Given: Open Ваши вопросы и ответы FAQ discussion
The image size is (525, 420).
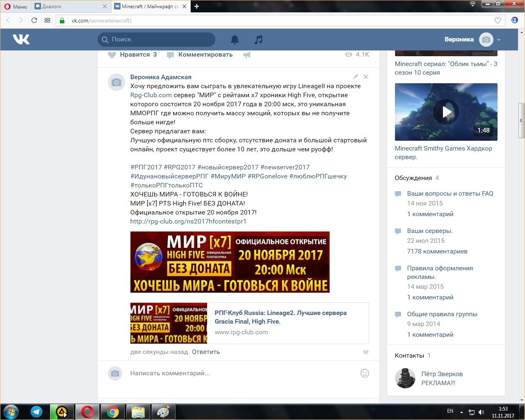Looking at the screenshot, I should (450, 194).
